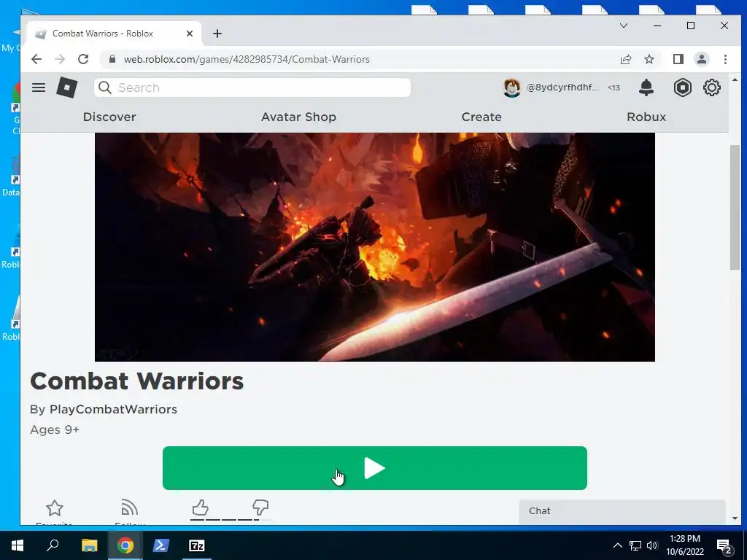Focus the Roblox Search field
Viewport: 747px width, 560px height.
[x=252, y=87]
